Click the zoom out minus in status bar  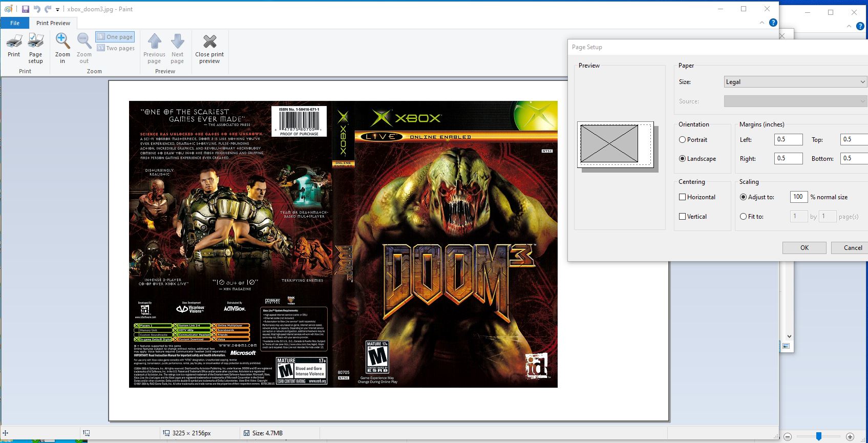click(788, 437)
